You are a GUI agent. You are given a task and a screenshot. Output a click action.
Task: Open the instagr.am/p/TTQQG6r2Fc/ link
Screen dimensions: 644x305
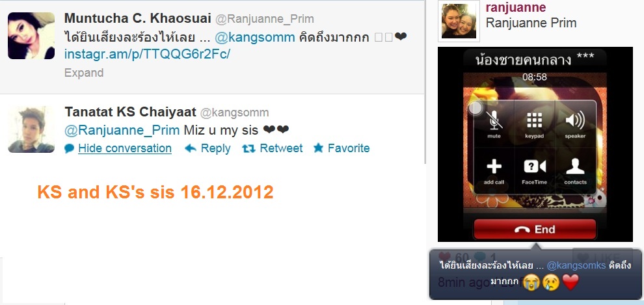coord(148,55)
